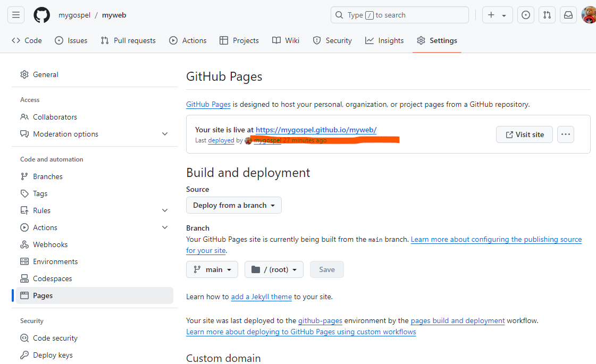Click the Tags tag icon

(x=24, y=193)
